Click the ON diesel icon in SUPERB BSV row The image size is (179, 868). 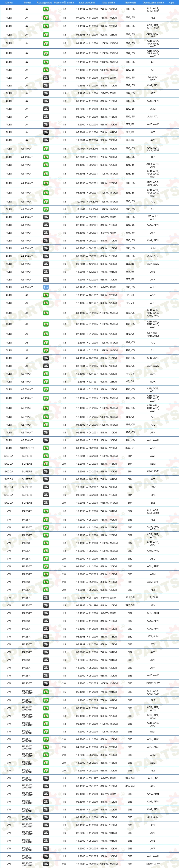[46, 487]
